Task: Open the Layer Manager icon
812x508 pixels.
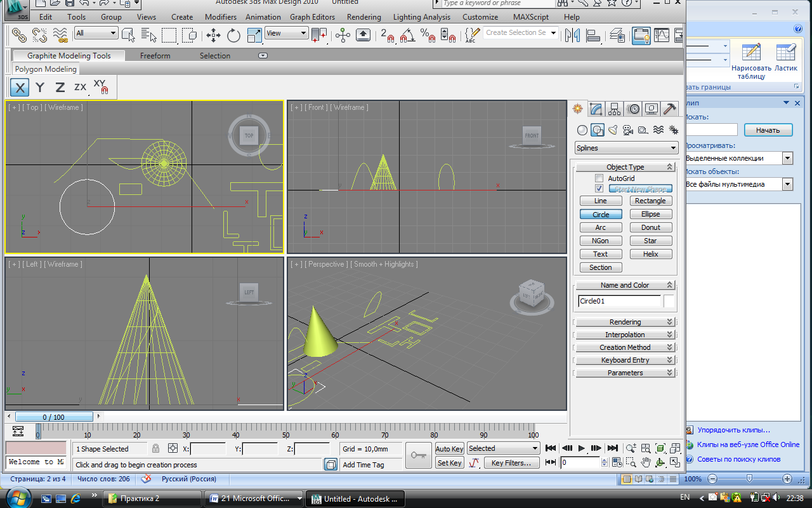Action: pos(617,35)
